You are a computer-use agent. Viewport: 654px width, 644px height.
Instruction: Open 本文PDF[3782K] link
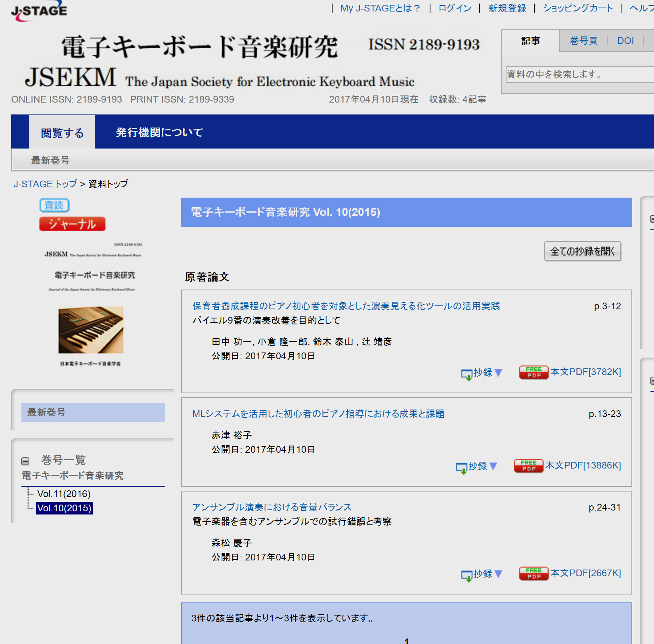pos(585,372)
